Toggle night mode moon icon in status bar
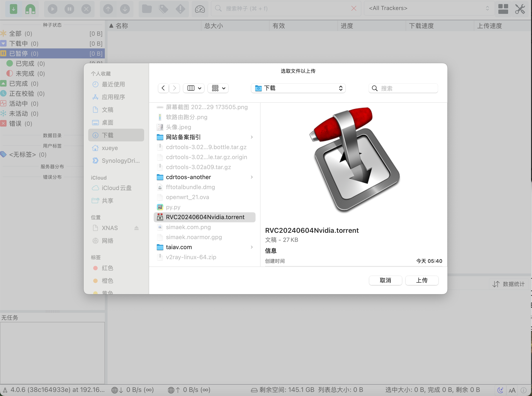This screenshot has height=396, width=532. 500,390
